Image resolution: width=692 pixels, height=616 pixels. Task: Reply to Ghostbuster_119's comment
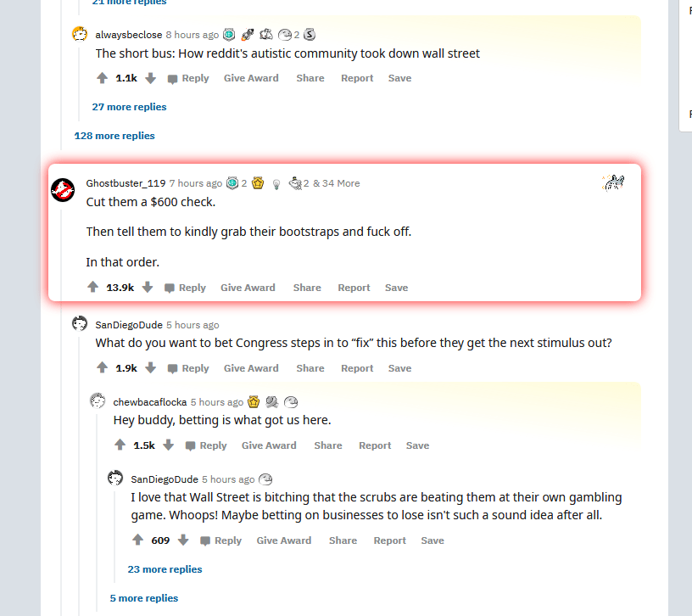[x=185, y=288]
